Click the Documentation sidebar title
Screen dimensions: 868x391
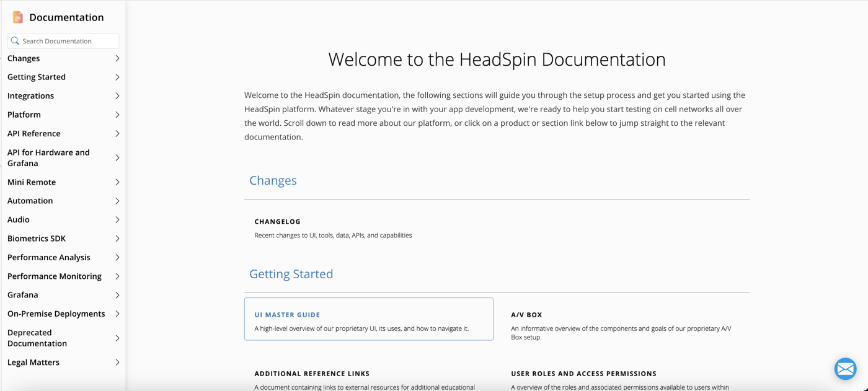66,17
